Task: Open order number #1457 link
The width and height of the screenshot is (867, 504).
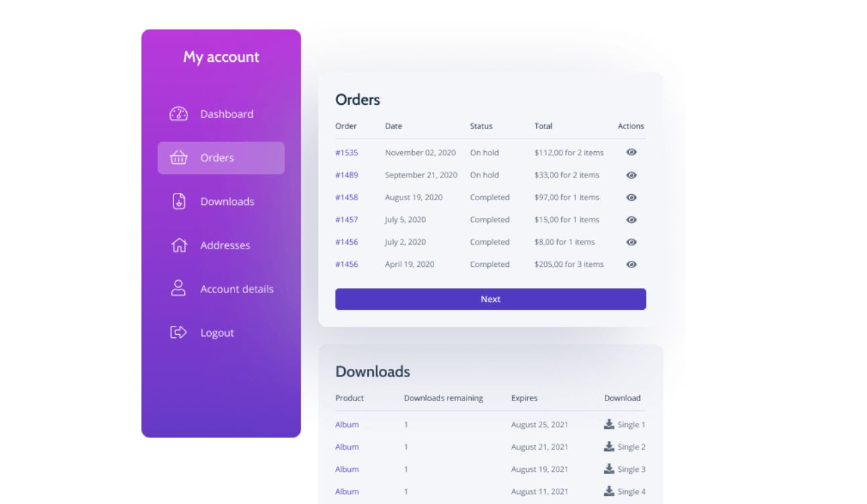Action: (346, 220)
